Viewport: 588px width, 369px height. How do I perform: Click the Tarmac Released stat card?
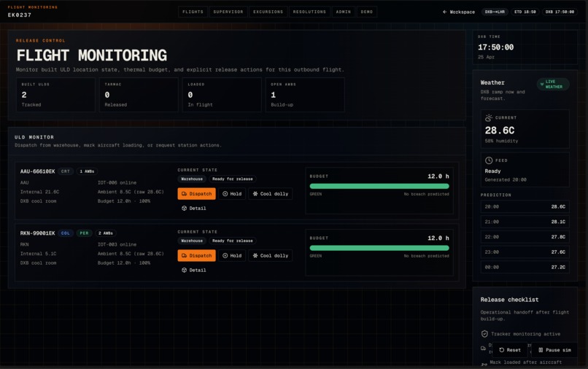tap(139, 95)
